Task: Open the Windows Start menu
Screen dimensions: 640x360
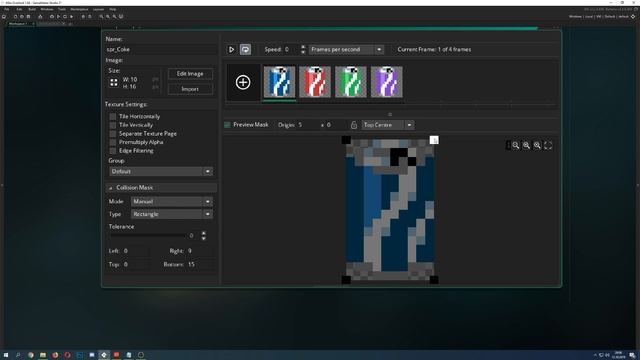Action: [x=6, y=355]
